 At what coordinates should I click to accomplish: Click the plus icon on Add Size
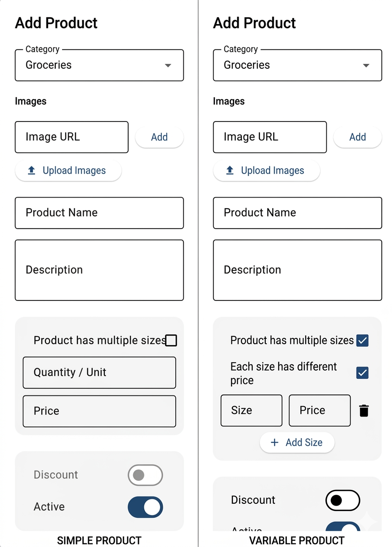pyautogui.click(x=274, y=443)
